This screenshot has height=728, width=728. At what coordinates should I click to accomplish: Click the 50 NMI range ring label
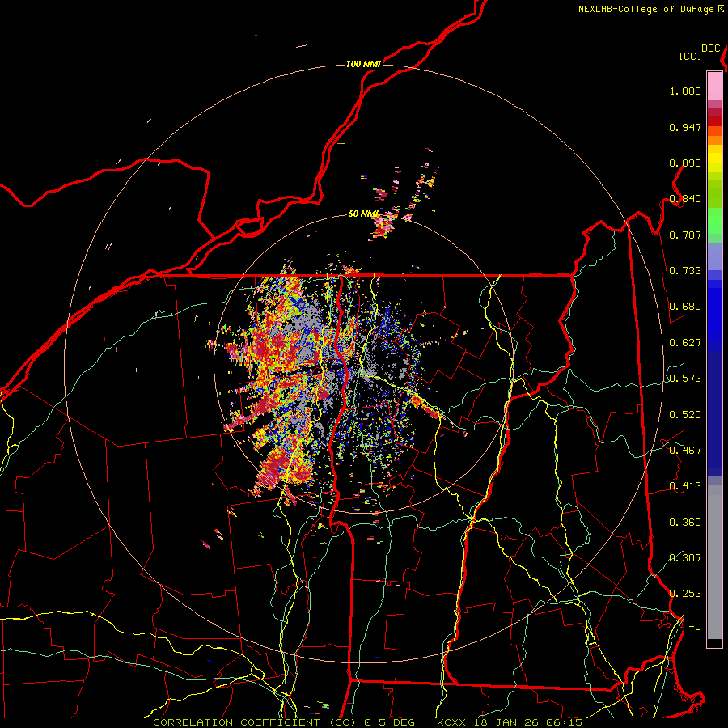click(x=363, y=214)
